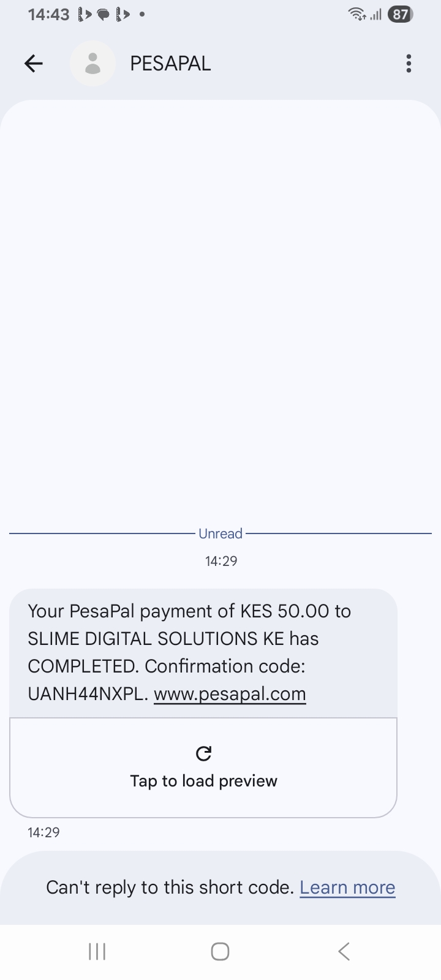Tap the Wi-Fi status icon

356,14
